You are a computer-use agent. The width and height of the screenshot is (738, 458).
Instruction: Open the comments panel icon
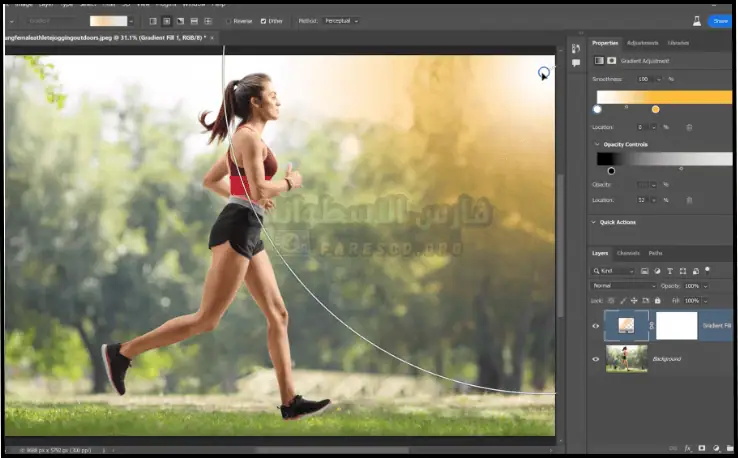[575, 63]
